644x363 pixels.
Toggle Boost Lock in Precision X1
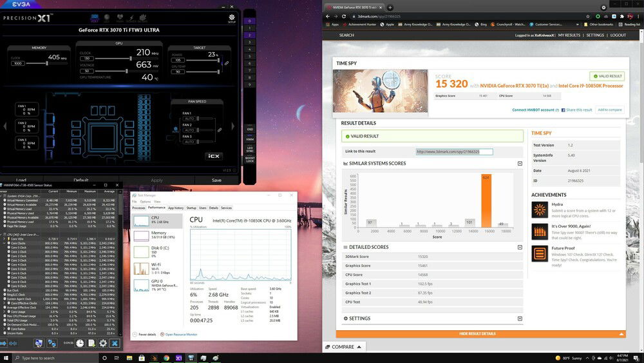(250, 159)
